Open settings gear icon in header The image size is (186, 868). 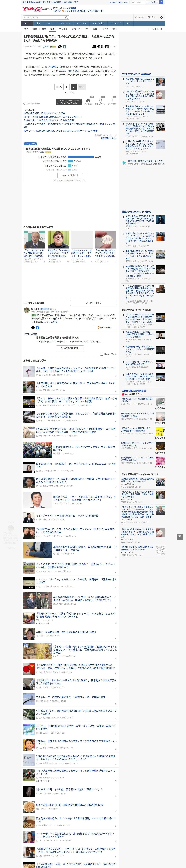161,17
